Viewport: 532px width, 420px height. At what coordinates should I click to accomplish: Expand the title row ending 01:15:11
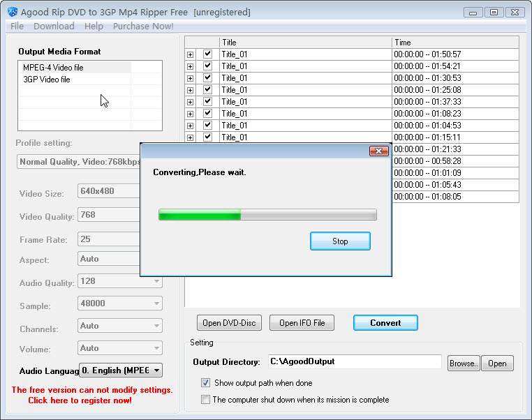tap(191, 137)
